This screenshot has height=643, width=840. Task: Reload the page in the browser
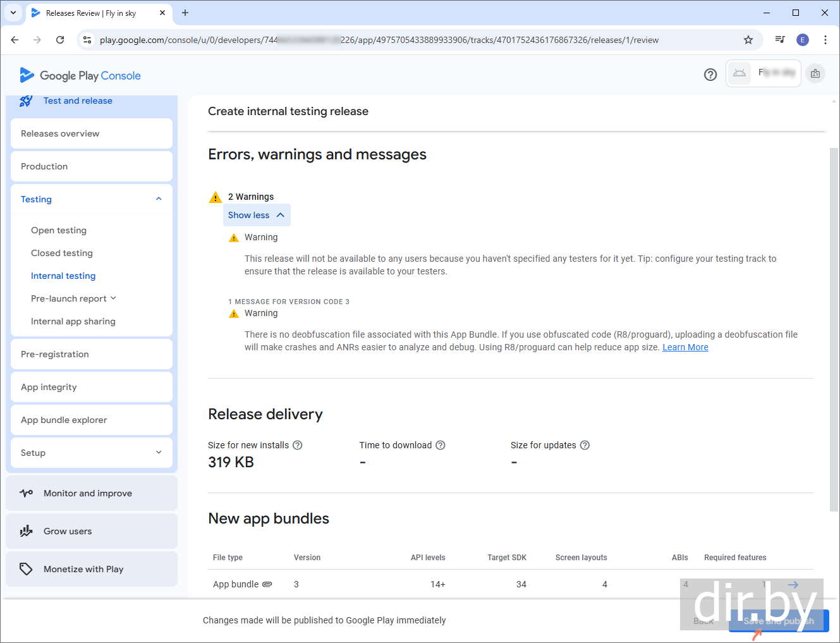60,40
